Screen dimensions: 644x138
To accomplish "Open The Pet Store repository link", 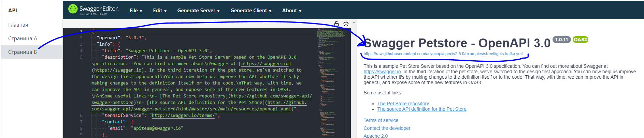I will (403, 104).
